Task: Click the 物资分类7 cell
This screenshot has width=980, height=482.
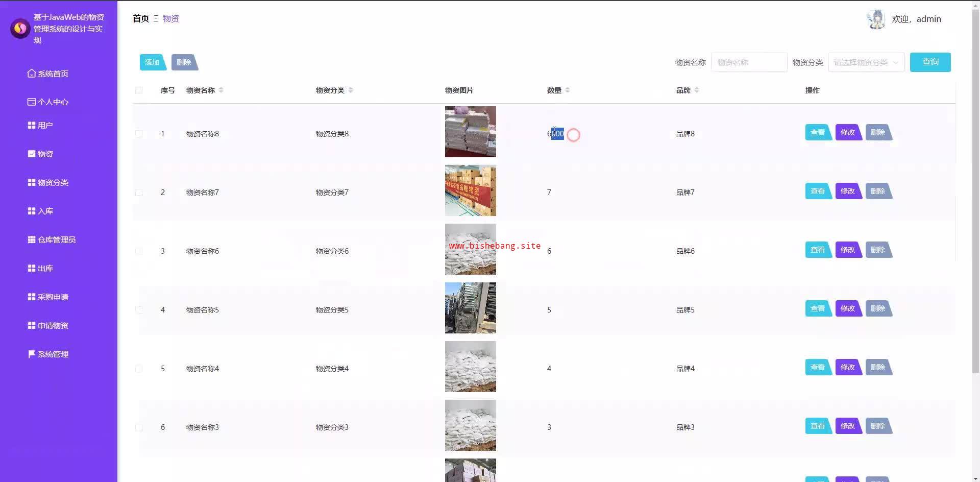Action: [x=332, y=192]
